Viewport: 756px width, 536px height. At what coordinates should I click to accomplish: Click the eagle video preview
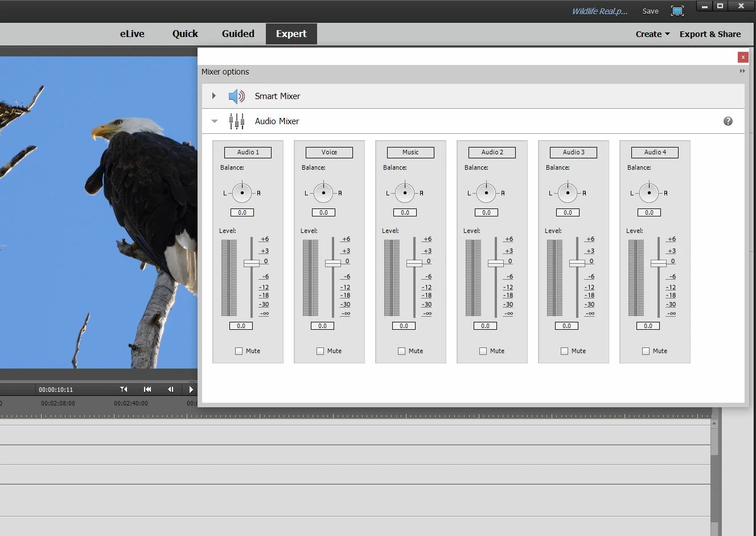[x=98, y=212]
